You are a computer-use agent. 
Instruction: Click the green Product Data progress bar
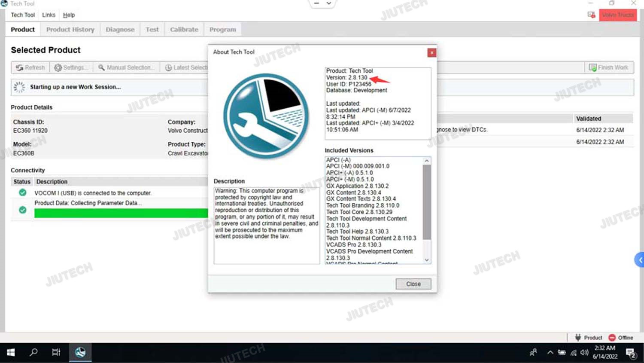click(121, 213)
